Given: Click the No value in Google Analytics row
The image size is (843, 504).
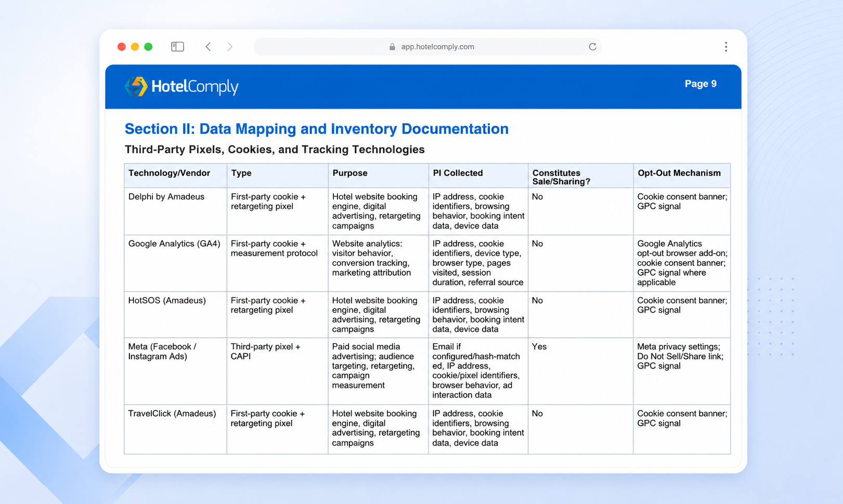Looking at the screenshot, I should click(537, 244).
